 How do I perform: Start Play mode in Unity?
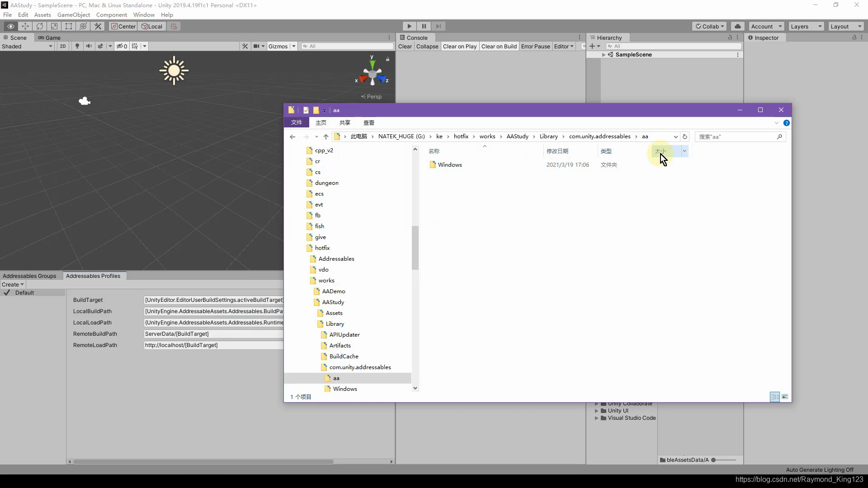409,26
